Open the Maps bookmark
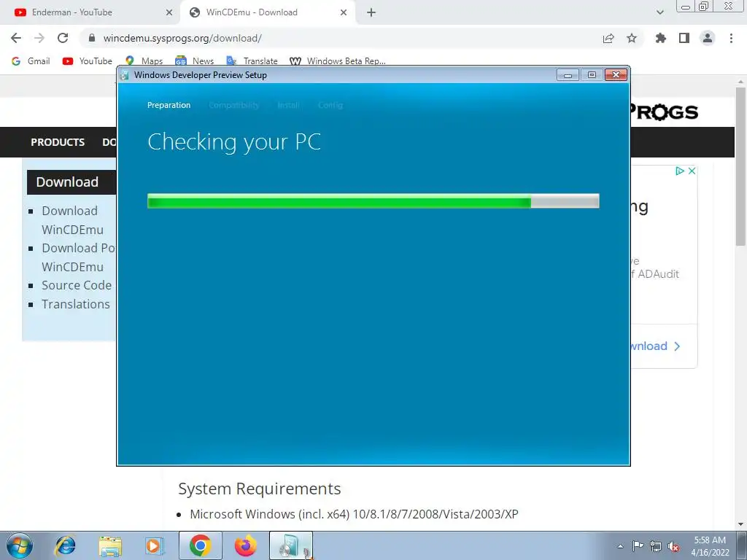This screenshot has height=560, width=747. coord(144,61)
